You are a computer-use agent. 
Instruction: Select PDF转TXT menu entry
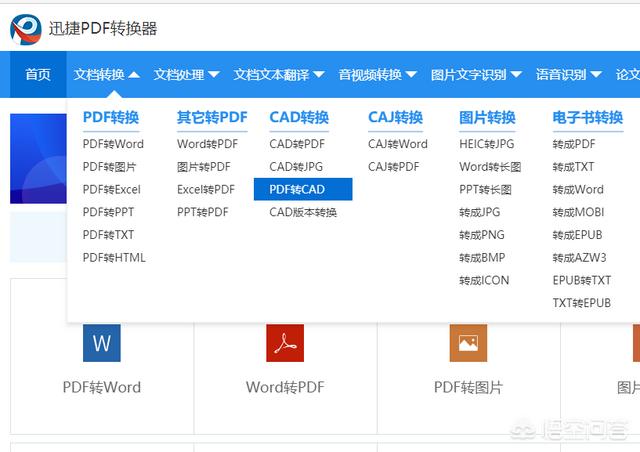tap(108, 235)
